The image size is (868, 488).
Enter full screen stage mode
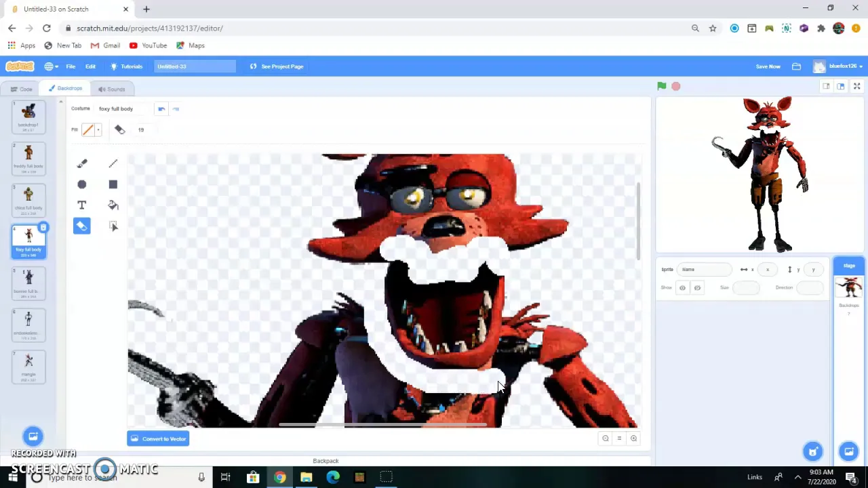click(857, 86)
